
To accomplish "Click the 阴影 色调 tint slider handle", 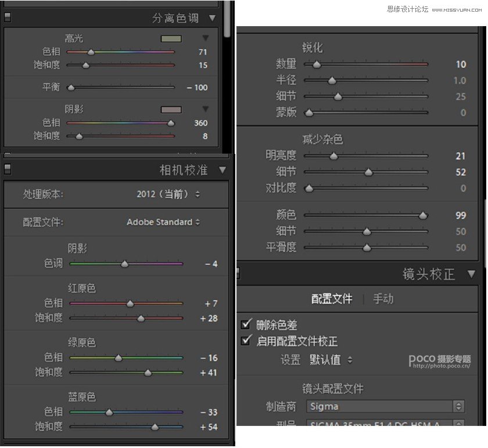I will [124, 264].
